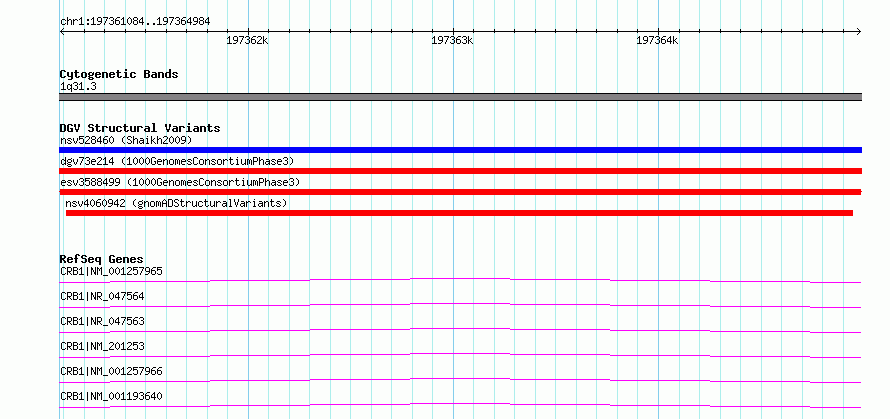Click the DGV Structural Variants track title
The width and height of the screenshot is (890, 419).
pyautogui.click(x=140, y=128)
